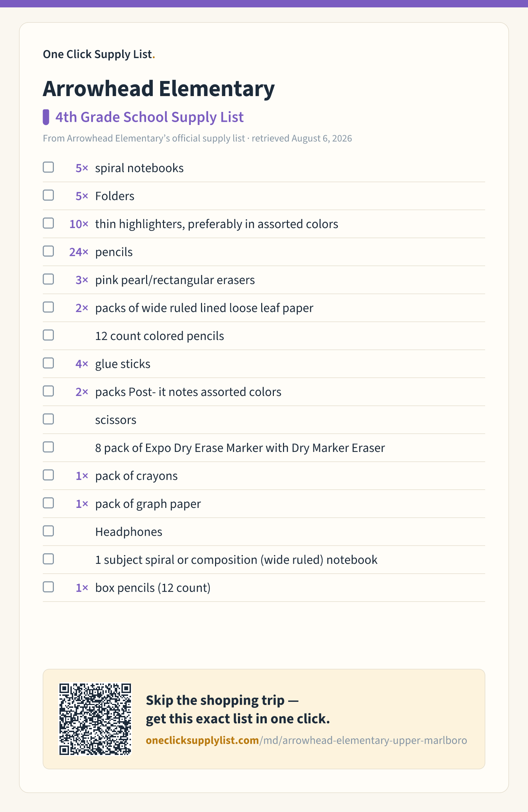Image resolution: width=528 pixels, height=812 pixels.
Task: Mark thin highlighters as purchased
Action: coord(48,223)
